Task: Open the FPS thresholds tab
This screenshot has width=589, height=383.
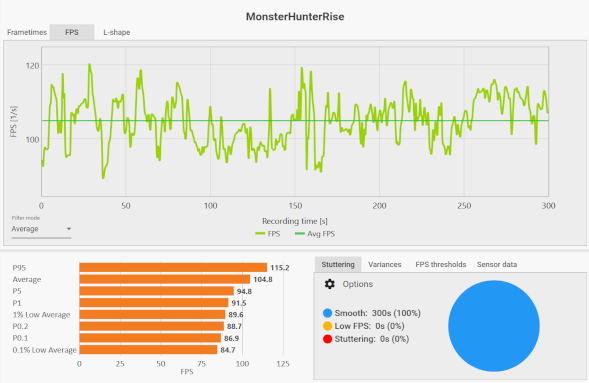Action: (x=441, y=264)
